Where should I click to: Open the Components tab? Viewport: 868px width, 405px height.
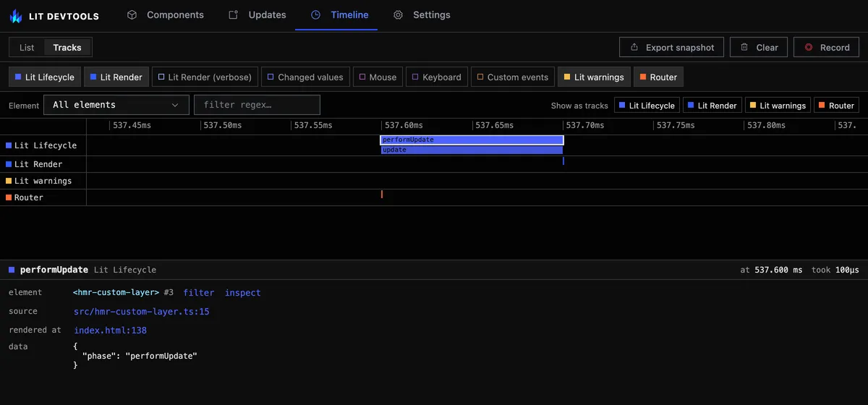click(x=165, y=14)
